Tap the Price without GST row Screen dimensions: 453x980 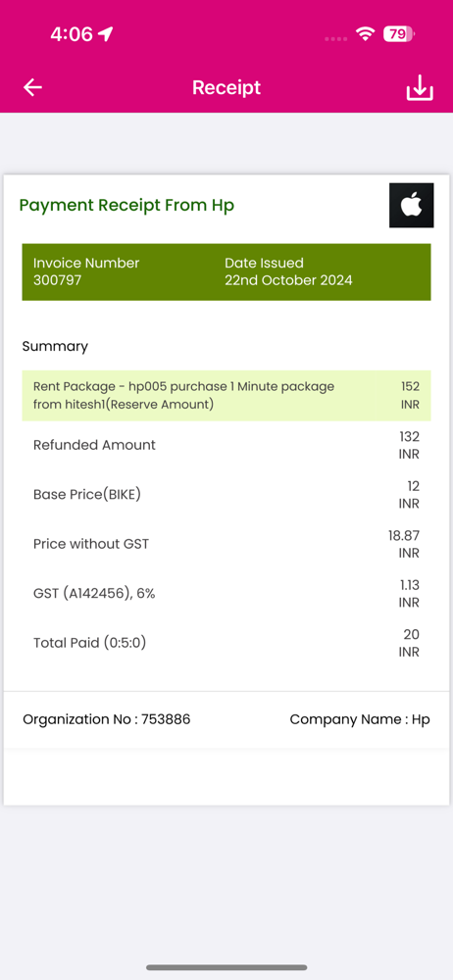[x=226, y=544]
